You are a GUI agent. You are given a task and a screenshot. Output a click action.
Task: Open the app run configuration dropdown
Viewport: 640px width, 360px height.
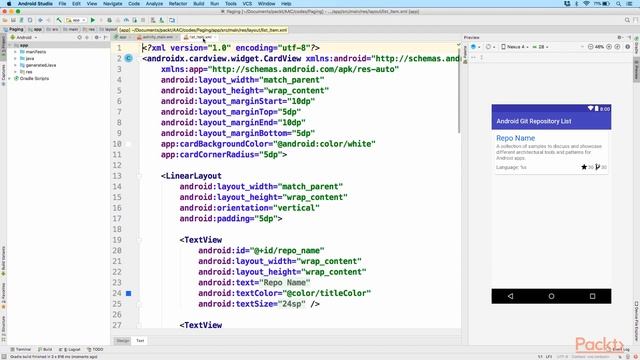(x=77, y=20)
